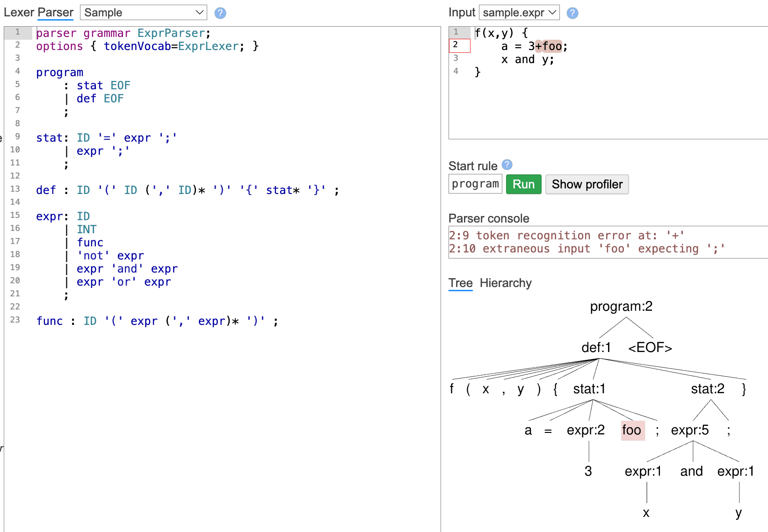Click the stat:2 tree node

708,389
